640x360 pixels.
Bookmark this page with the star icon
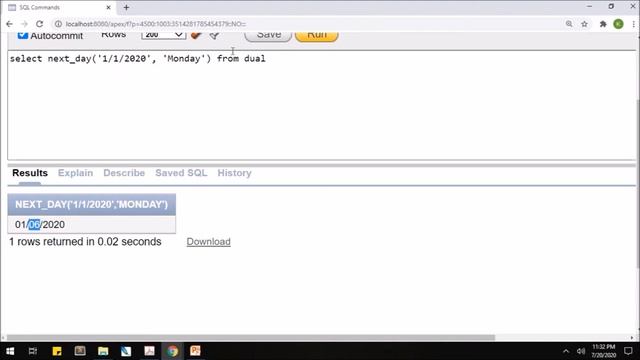point(584,24)
